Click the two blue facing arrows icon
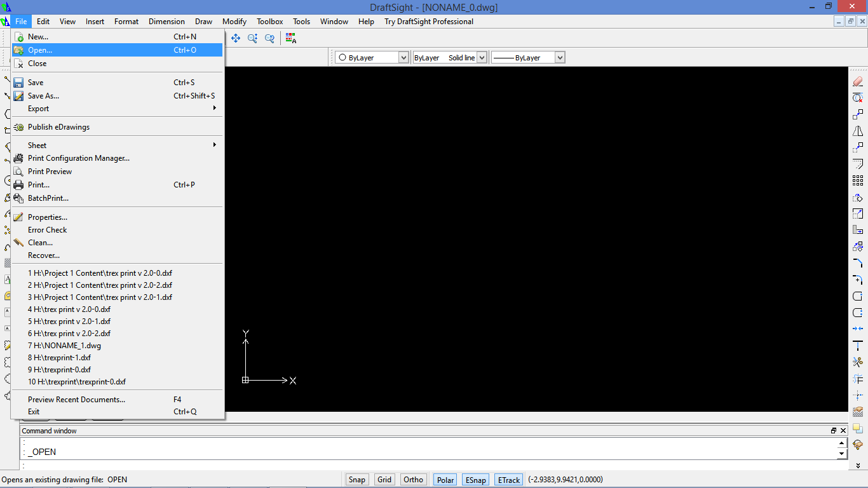The image size is (868, 488). 858,329
